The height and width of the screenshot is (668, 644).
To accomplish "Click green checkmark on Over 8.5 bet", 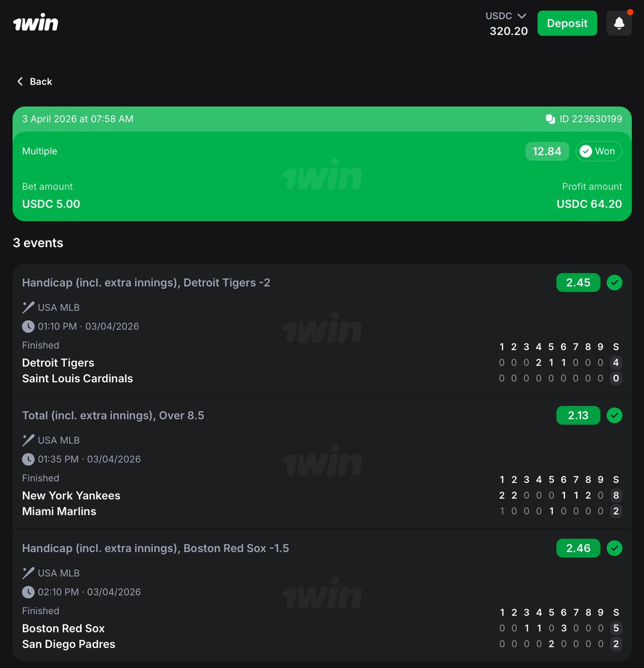I will click(614, 415).
